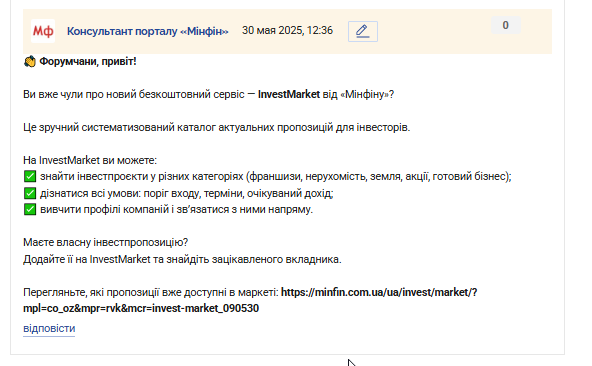The width and height of the screenshot is (592, 366).
Task: Open the minfin.com.ua/ua/invest/market link
Action: click(379, 292)
